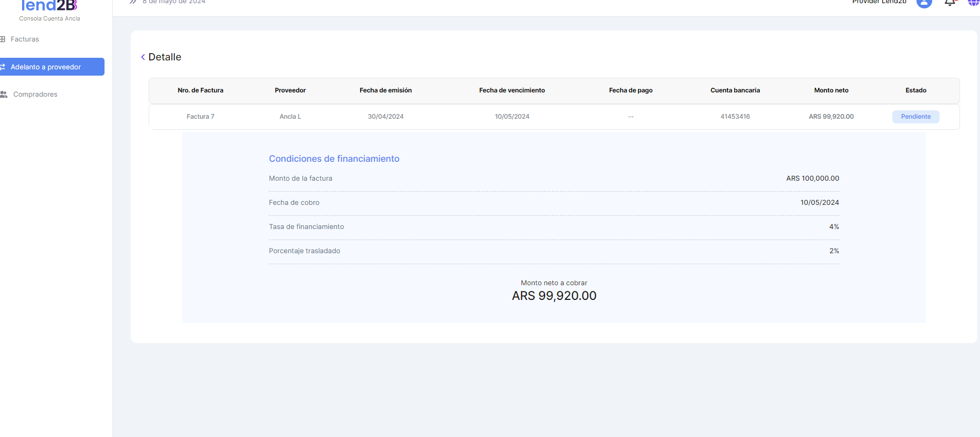The height and width of the screenshot is (437, 980).
Task: Click the back chevron beside Detalle
Action: (143, 57)
